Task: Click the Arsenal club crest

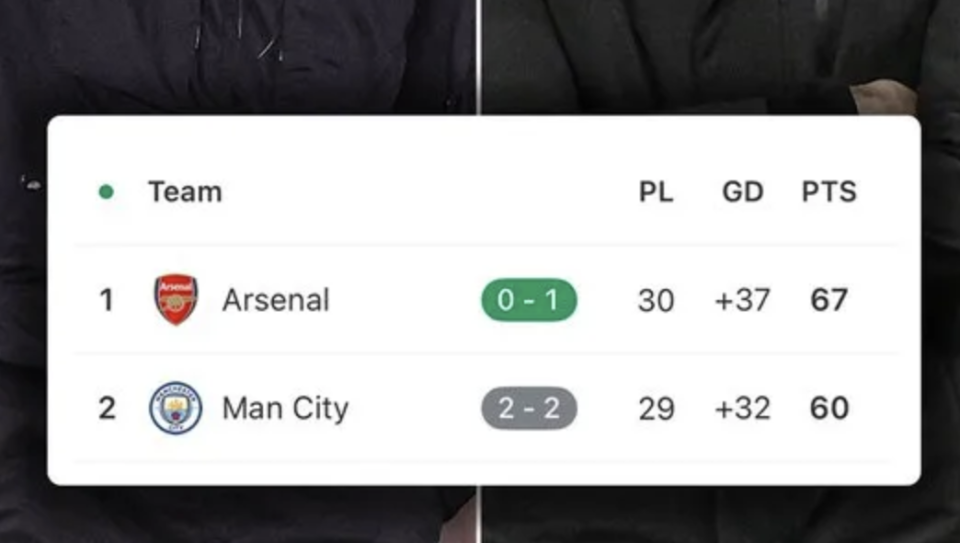Action: point(176,300)
